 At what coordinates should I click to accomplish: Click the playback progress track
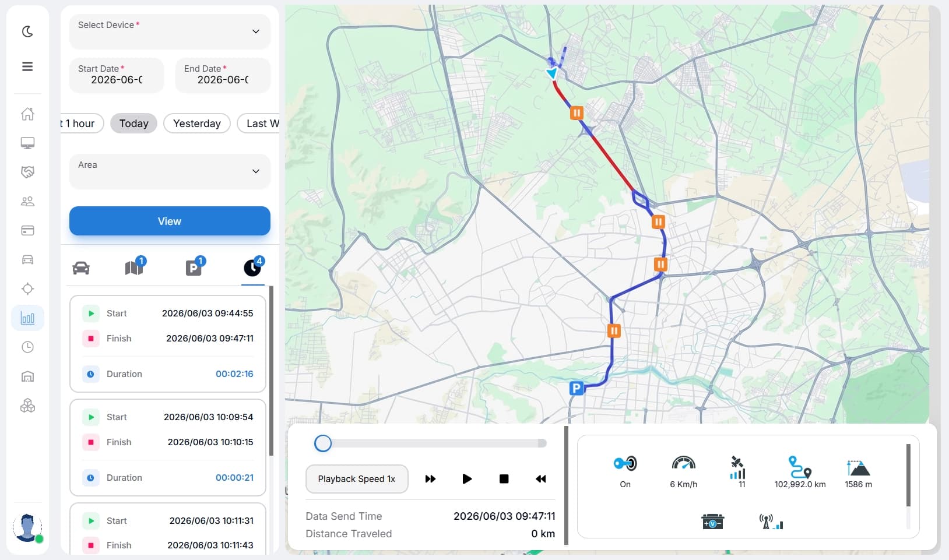(x=430, y=443)
